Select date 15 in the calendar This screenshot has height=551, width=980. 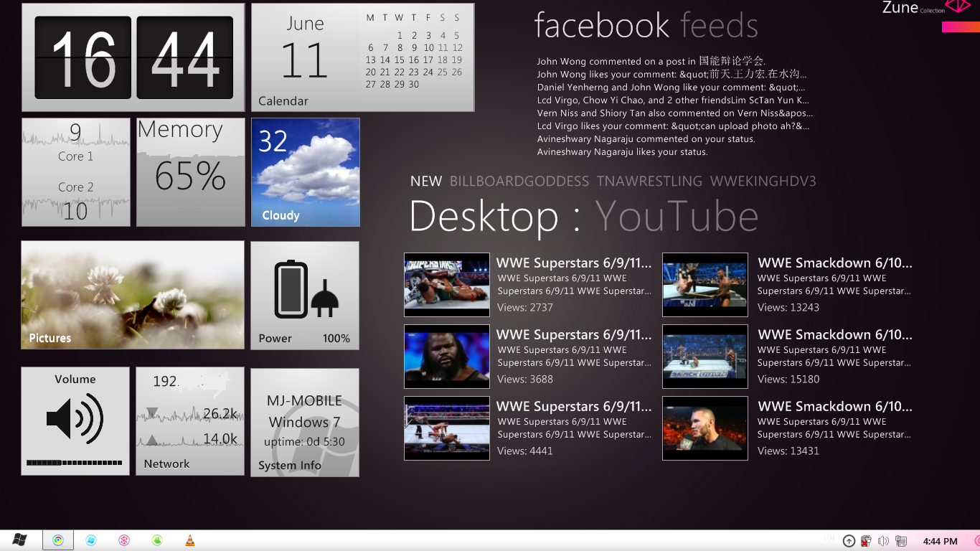400,60
